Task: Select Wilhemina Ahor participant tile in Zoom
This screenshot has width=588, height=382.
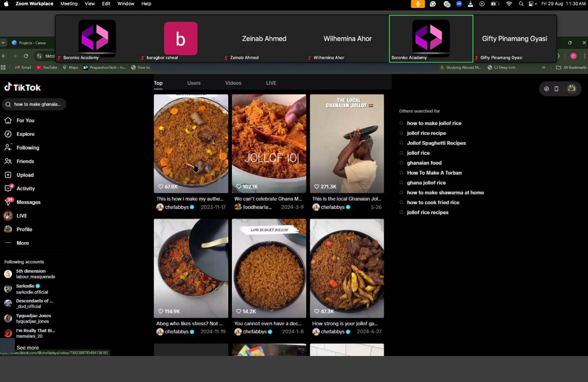Action: (347, 39)
